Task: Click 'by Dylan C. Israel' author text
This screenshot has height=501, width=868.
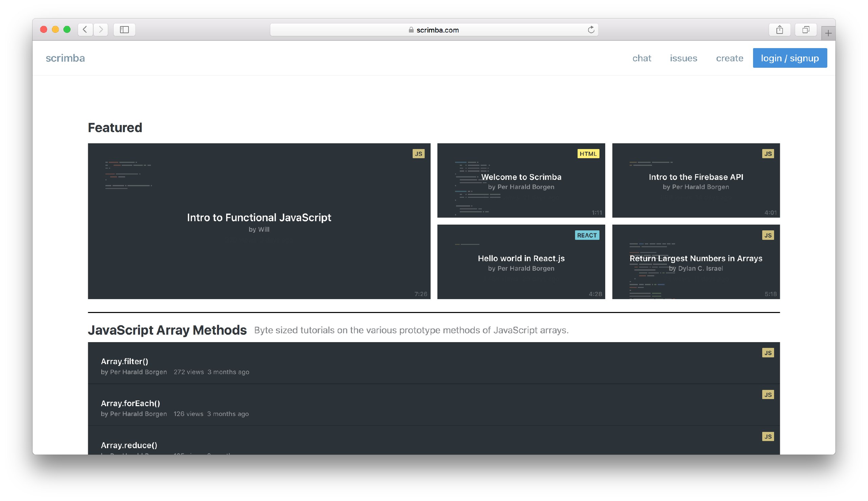Action: (695, 268)
